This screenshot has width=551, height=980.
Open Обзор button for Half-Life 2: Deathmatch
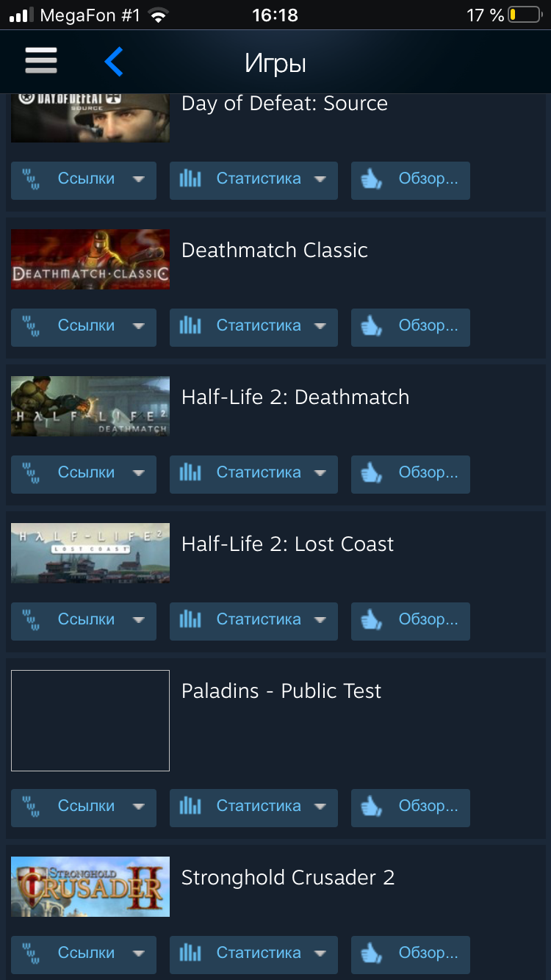click(410, 474)
